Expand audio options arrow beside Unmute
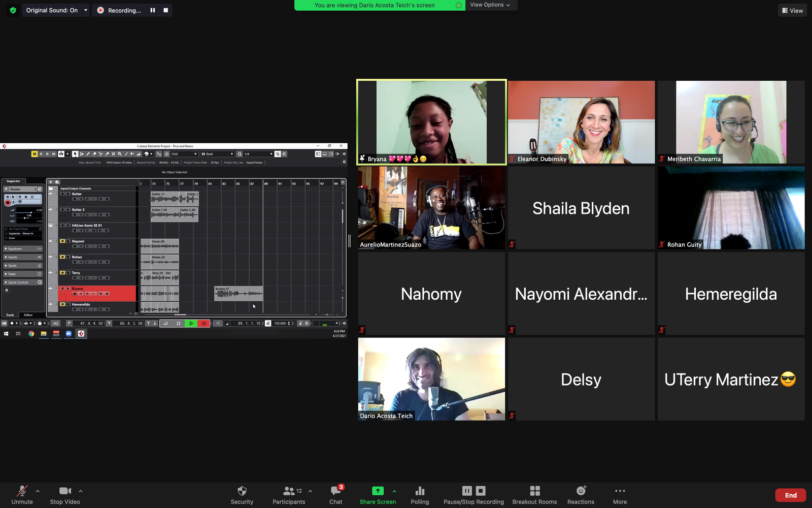 (38, 491)
